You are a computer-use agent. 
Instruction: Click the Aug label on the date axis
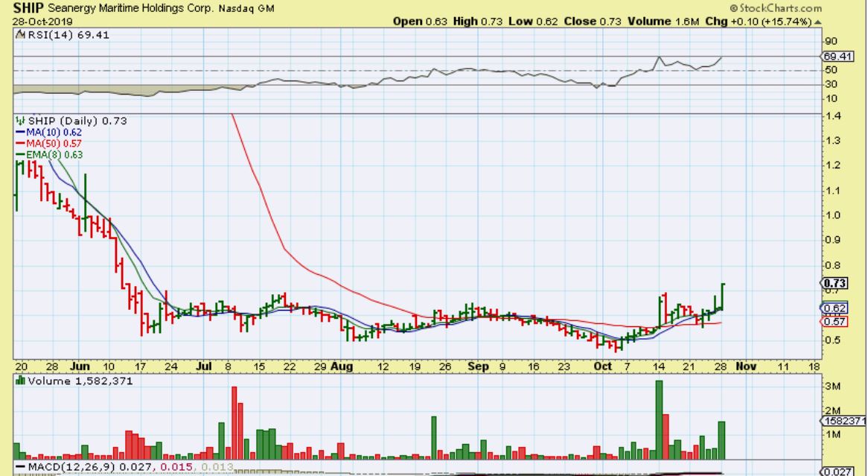pos(342,366)
